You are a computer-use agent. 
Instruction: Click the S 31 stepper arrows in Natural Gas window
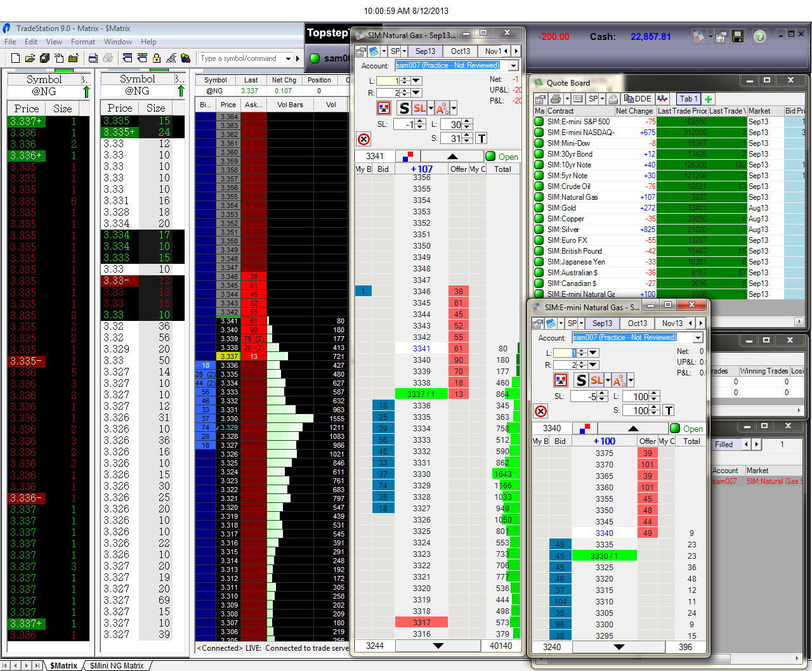467,138
